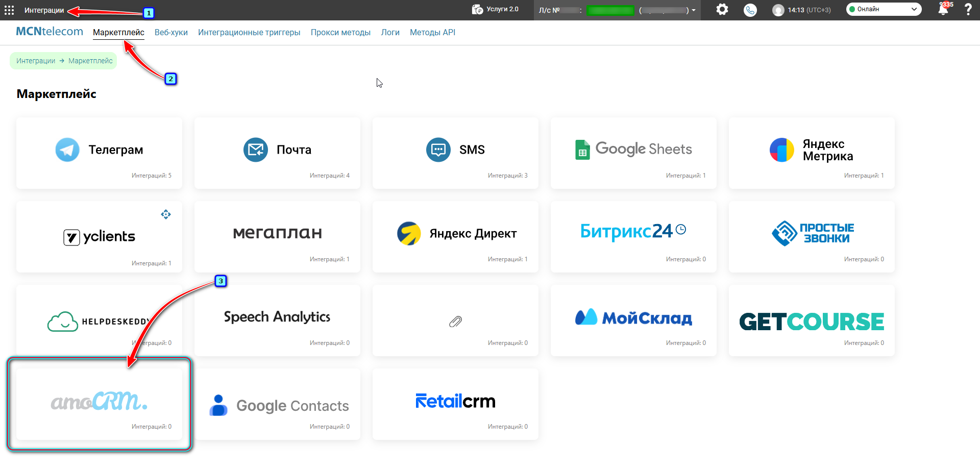The image size is (980, 469).
Task: Click Маркетплейс breadcrumb link
Action: [90, 61]
